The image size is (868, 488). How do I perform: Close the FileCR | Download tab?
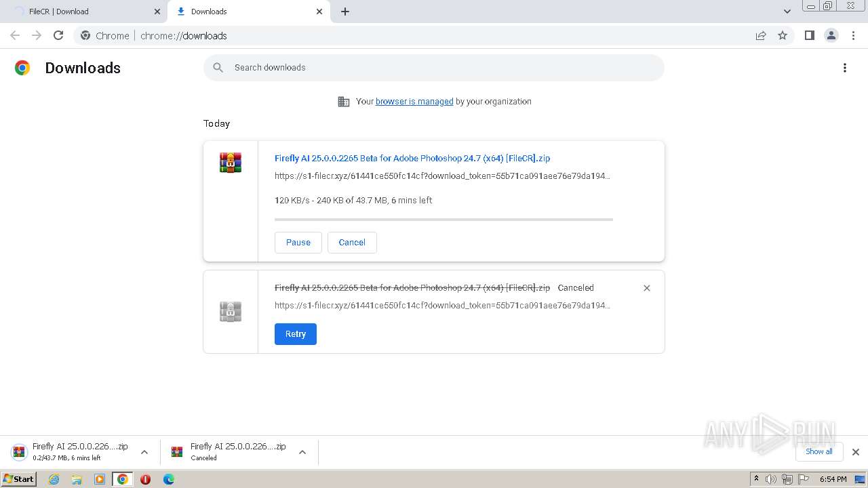point(157,12)
